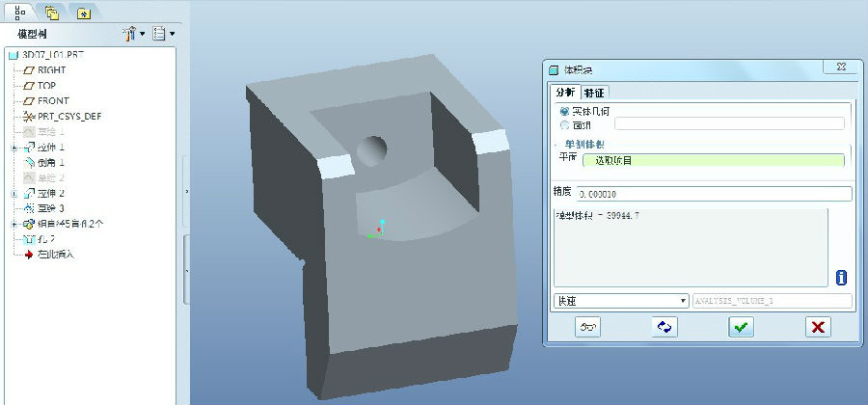Image resolution: width=868 pixels, height=405 pixels.
Task: Open the model tree tab icon
Action: [x=20, y=11]
